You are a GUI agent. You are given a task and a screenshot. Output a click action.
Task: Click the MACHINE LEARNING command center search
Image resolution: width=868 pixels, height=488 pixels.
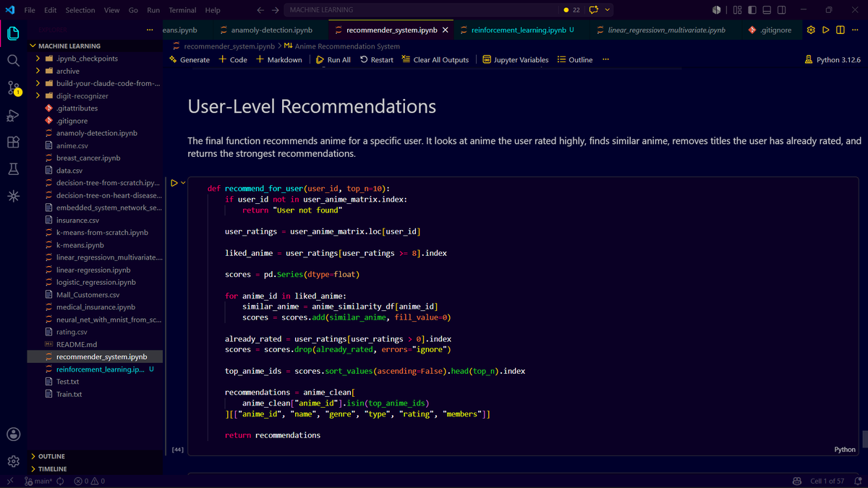(x=422, y=10)
